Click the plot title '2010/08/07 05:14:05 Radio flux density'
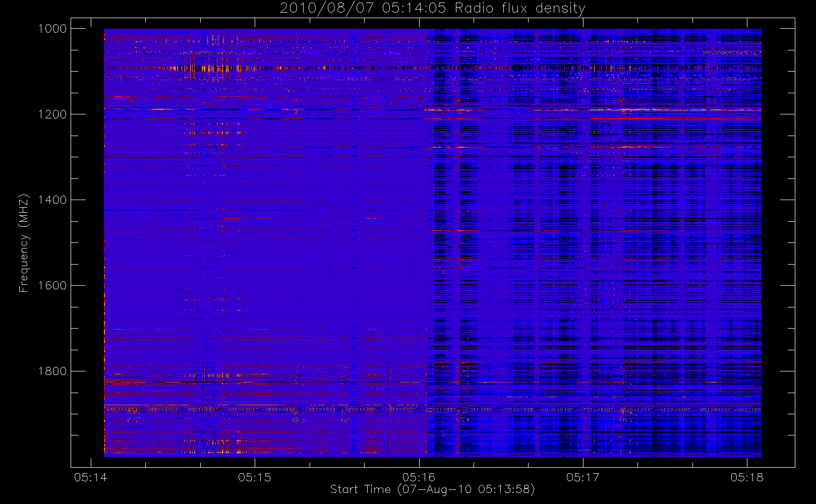The image size is (816, 504). 432,9
